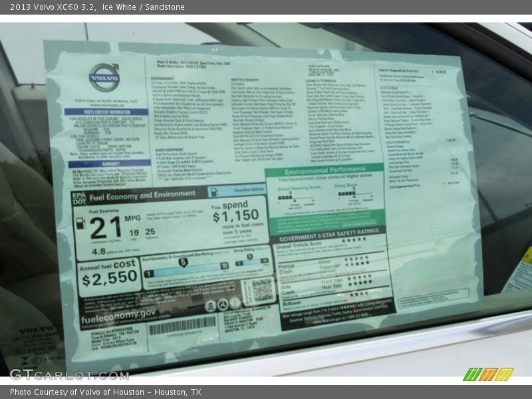This screenshot has height=399, width=532.
Task: Click the barcode at the sticker bottom
Action: point(182,325)
